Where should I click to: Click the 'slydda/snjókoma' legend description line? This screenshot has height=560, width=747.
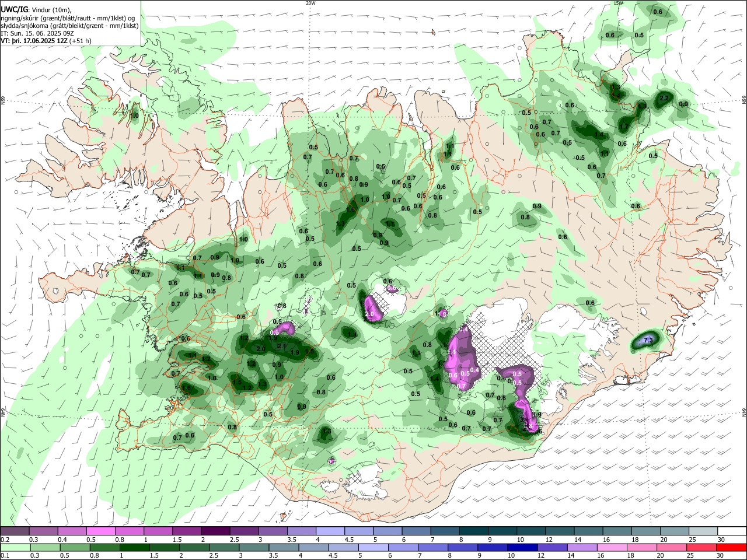(x=69, y=26)
